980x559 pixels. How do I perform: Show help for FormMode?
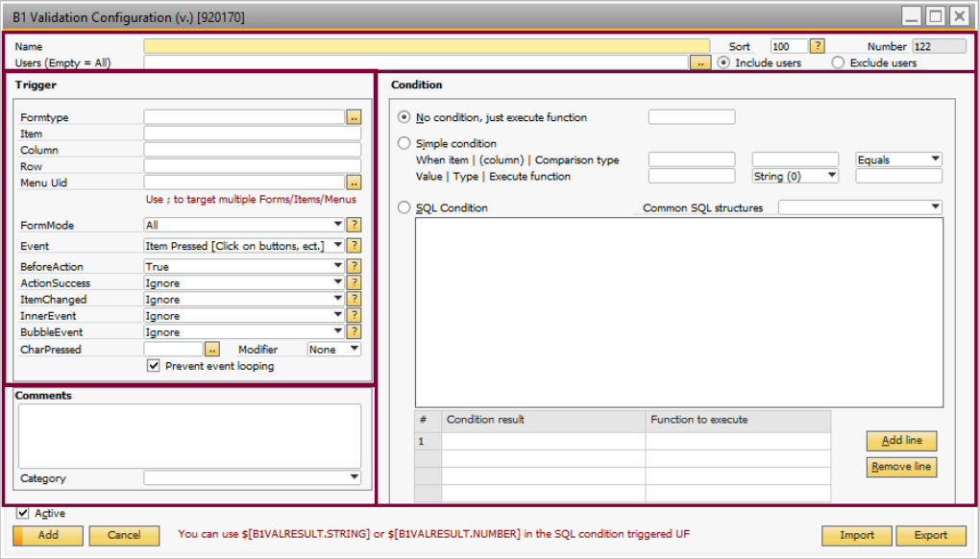click(x=354, y=225)
